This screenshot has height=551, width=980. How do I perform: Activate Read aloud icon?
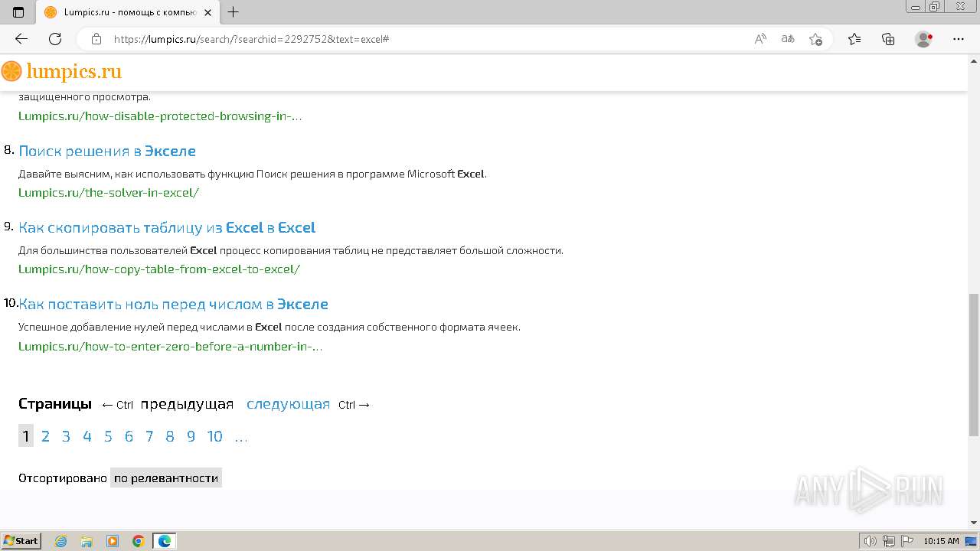click(760, 39)
